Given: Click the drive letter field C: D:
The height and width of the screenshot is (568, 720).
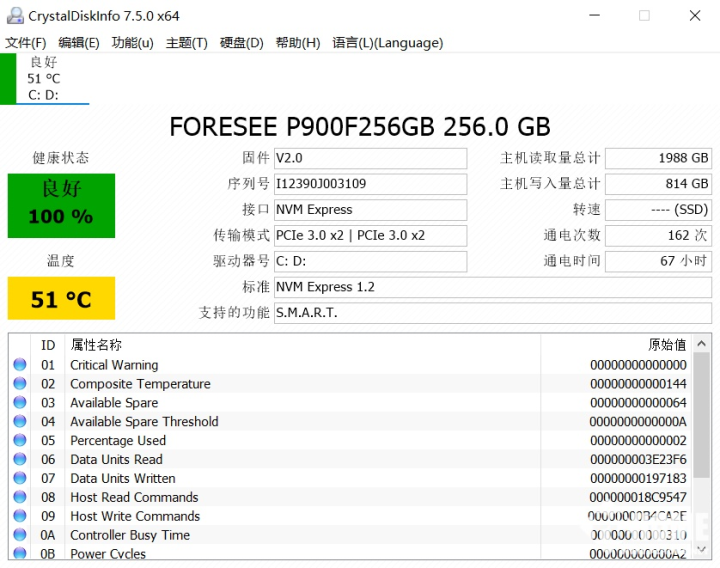Looking at the screenshot, I should click(371, 261).
